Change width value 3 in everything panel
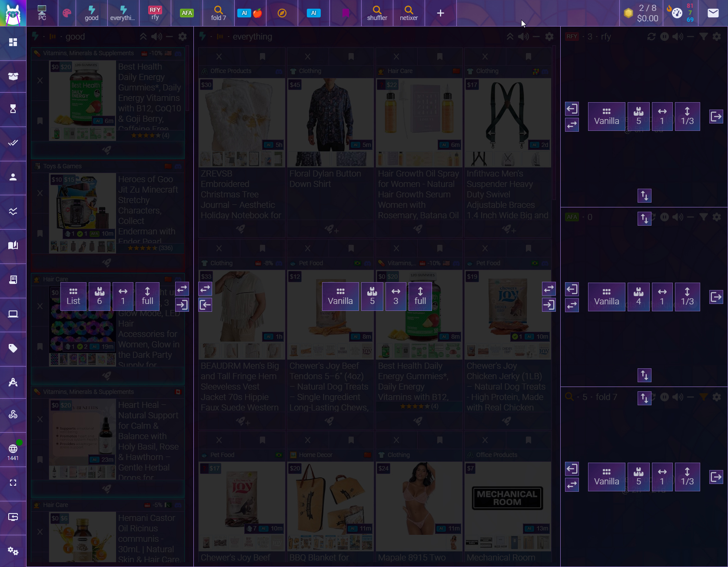The height and width of the screenshot is (567, 728). [396, 297]
